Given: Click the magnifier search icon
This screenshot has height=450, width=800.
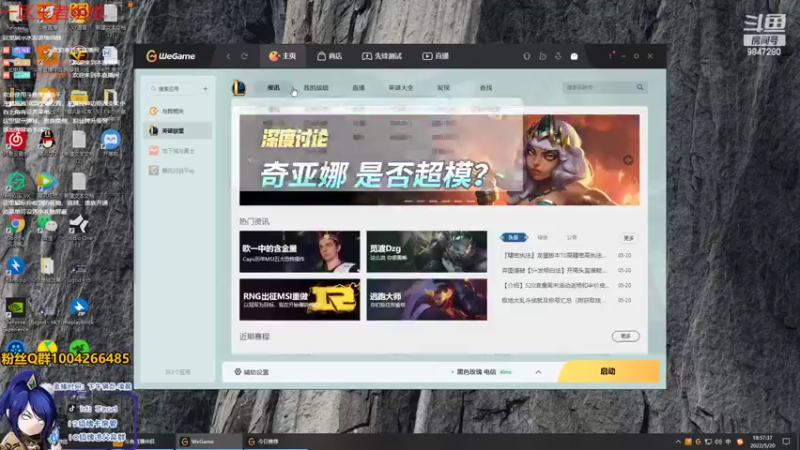Looking at the screenshot, I should [640, 87].
